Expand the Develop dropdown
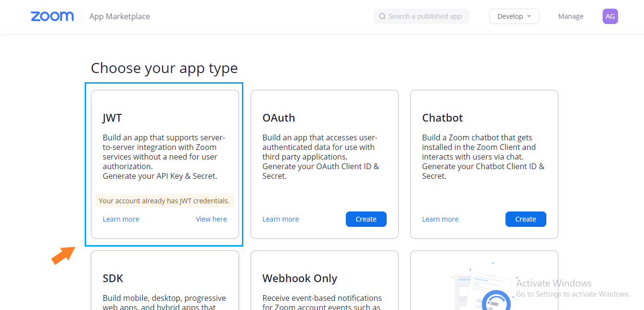 [514, 16]
